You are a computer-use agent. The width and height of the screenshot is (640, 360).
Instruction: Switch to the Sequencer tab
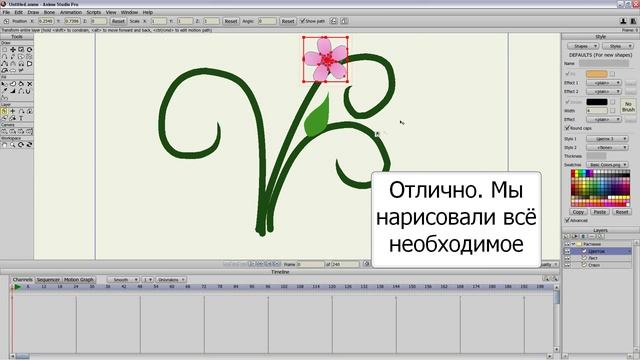(48, 280)
